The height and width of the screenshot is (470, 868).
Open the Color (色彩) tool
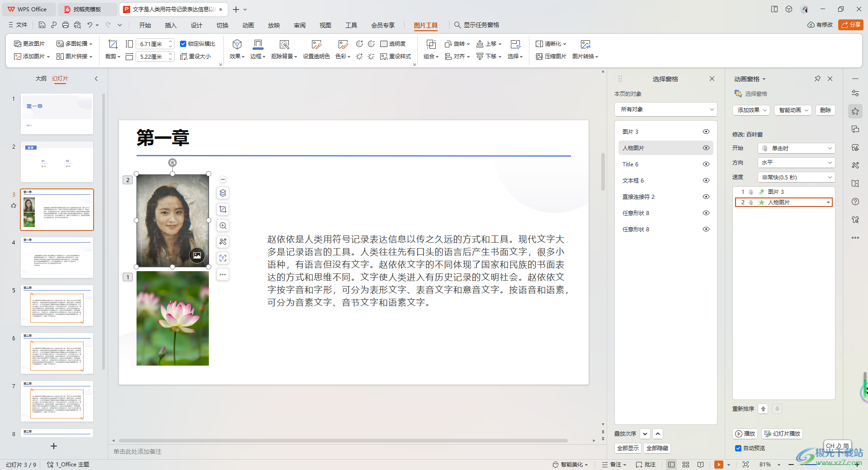point(343,49)
